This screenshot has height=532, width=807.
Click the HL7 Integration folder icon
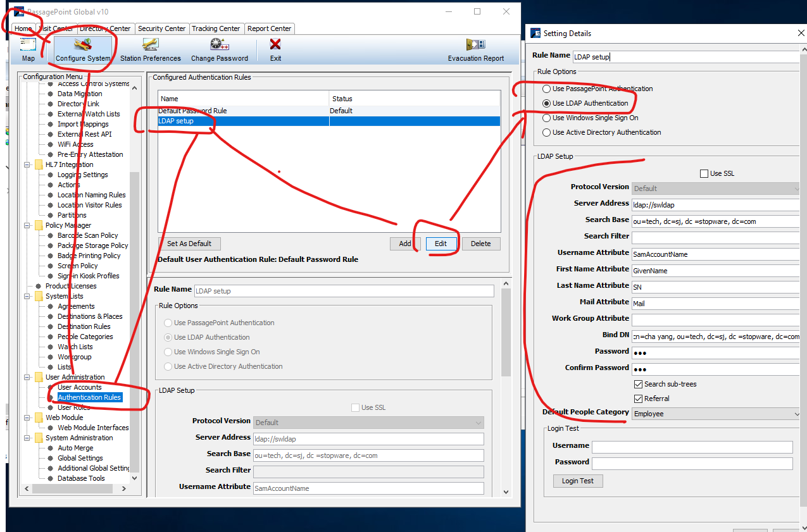(x=39, y=164)
